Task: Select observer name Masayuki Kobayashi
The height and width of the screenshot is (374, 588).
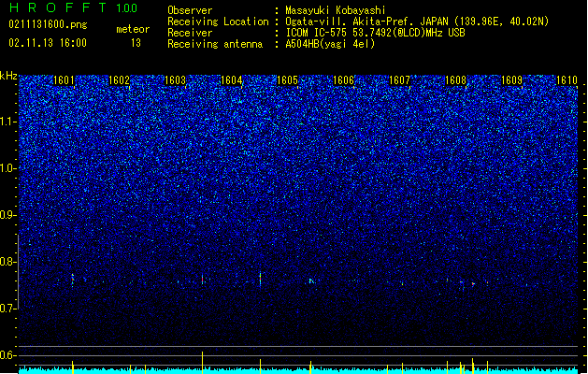Action: tap(336, 10)
